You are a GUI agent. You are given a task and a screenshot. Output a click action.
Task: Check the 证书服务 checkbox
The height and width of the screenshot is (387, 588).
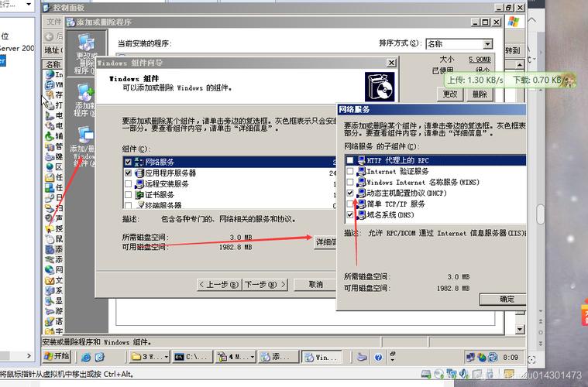point(129,194)
